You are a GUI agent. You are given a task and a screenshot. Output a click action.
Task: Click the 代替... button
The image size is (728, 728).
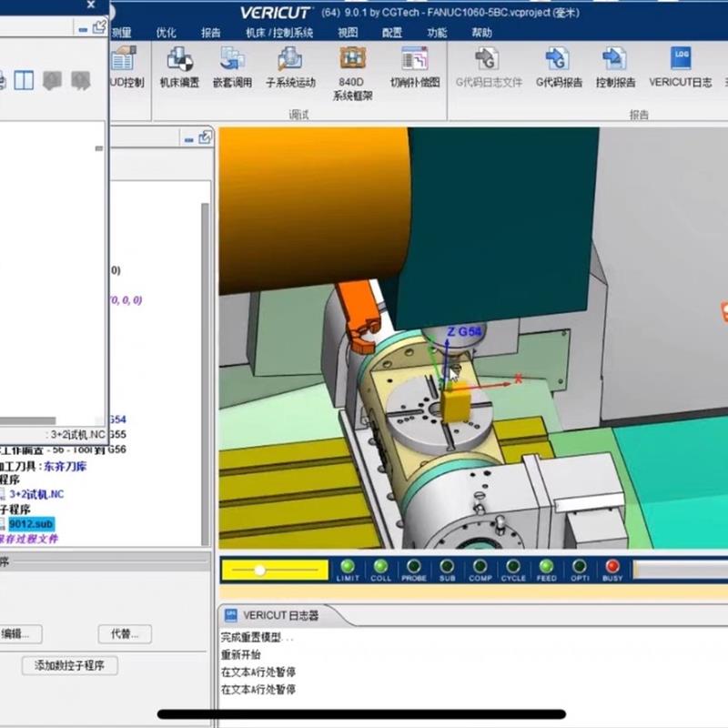[x=125, y=633]
